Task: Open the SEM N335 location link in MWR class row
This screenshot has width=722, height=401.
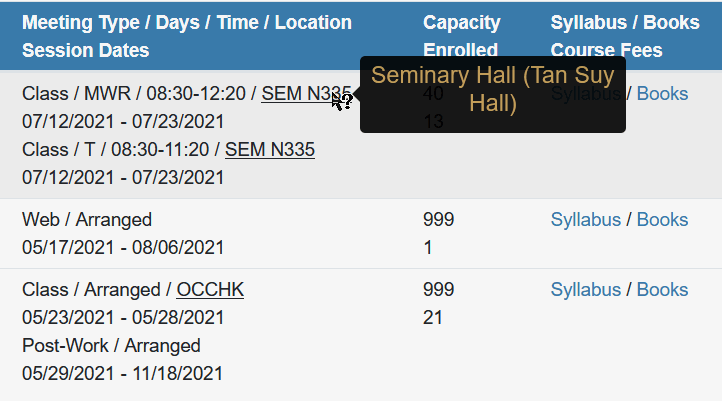Action: tap(306, 94)
